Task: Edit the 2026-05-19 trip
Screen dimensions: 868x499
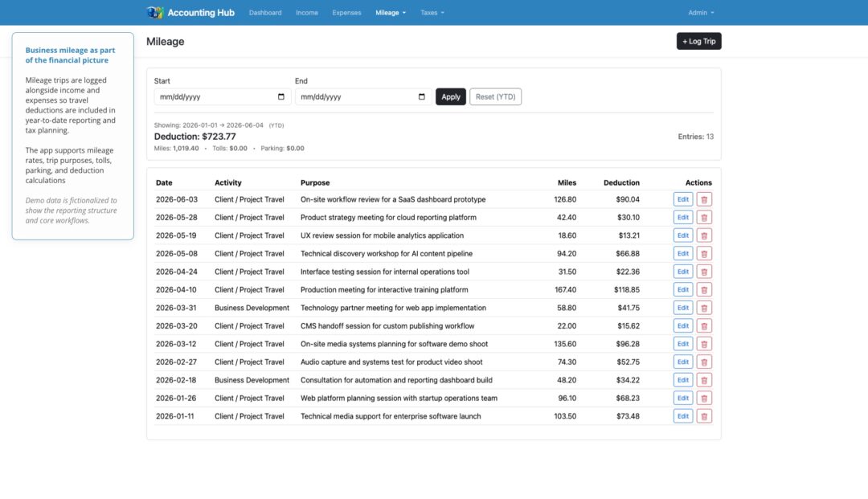Action: pos(683,235)
